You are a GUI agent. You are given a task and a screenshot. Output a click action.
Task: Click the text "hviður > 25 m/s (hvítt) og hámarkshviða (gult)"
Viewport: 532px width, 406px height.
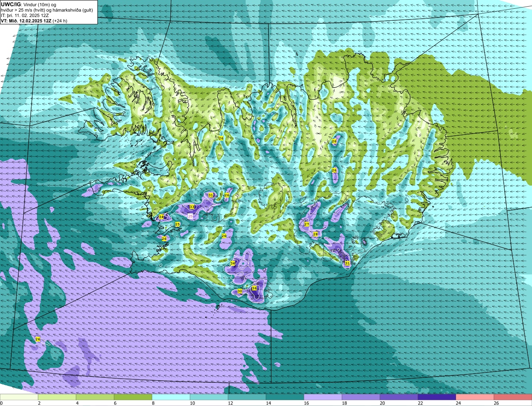pos(47,10)
